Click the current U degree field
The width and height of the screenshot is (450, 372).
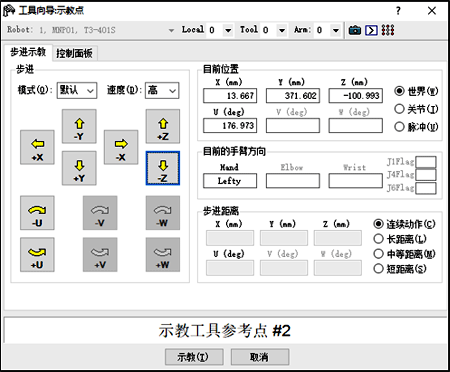tap(230, 126)
